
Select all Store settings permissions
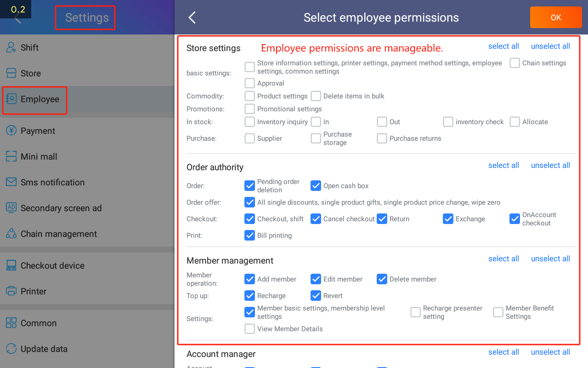503,46
